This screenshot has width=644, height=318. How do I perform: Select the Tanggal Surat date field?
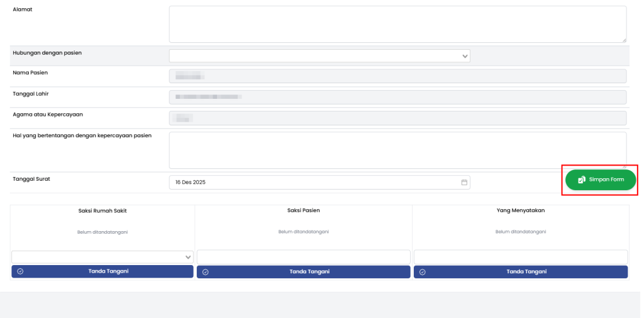314,182
